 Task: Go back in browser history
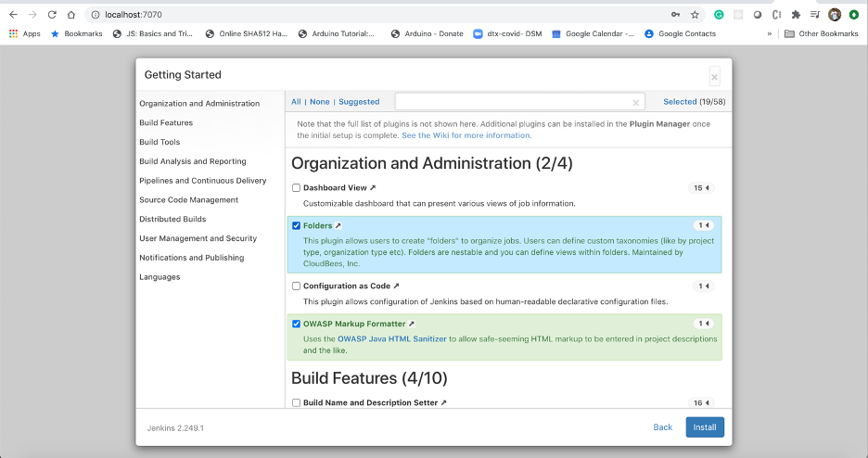pos(13,15)
